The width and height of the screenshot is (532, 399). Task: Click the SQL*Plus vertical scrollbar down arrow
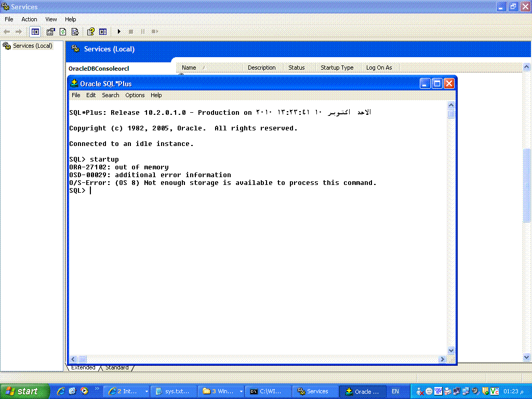pyautogui.click(x=451, y=351)
